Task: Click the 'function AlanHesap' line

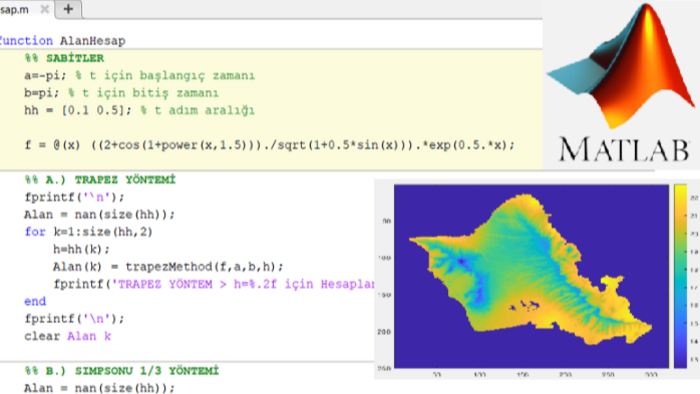Action: [x=62, y=41]
